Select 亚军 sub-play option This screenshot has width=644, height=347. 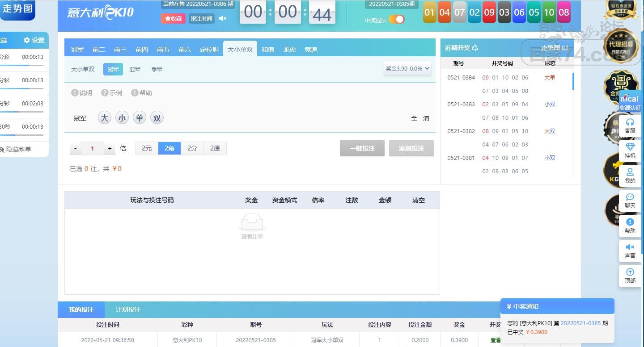(135, 69)
